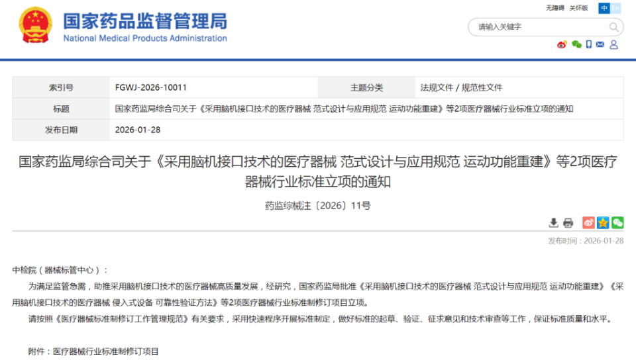636x364 pixels.
Task: Click the 无障碍 accessibility link
Action: point(555,8)
